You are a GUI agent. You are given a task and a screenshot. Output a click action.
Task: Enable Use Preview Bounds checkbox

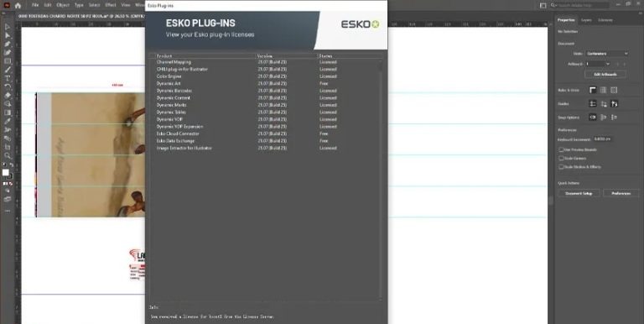(x=561, y=149)
